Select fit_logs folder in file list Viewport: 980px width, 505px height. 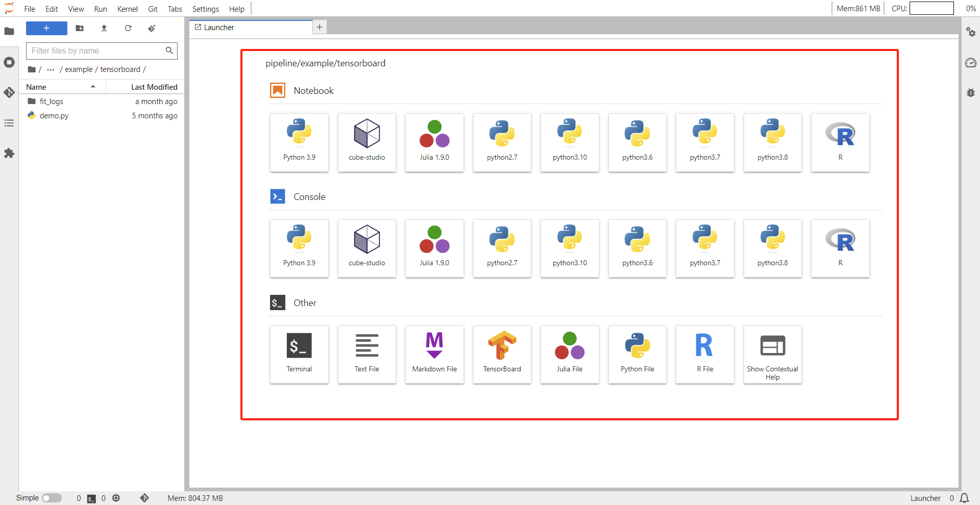coord(102,102)
